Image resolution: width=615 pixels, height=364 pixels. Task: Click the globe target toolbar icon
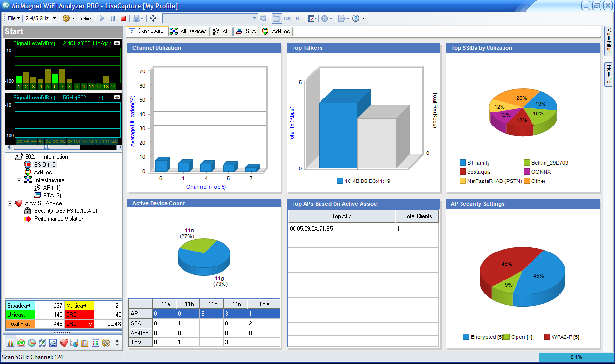point(325,18)
